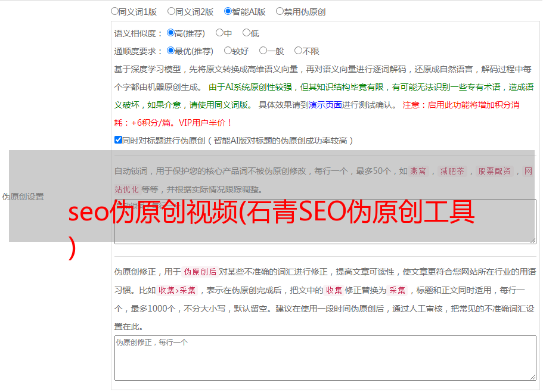543x392 pixels.
Task: Set 通顺度要求 to 一般
Action: [263, 51]
